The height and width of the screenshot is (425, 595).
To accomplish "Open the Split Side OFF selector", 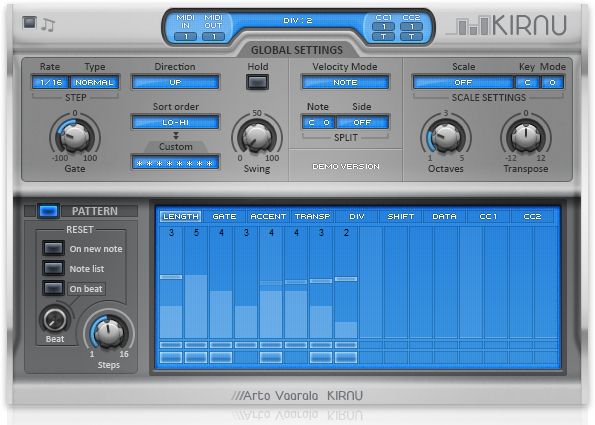I will pyautogui.click(x=362, y=123).
